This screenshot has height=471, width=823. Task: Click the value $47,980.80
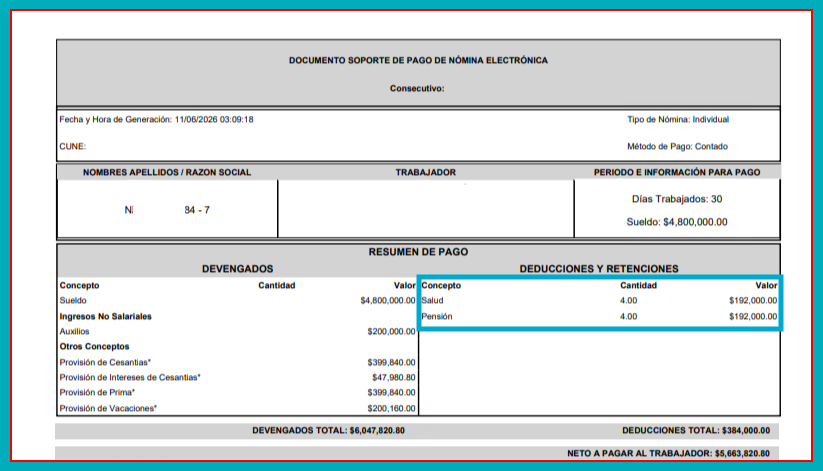394,377
